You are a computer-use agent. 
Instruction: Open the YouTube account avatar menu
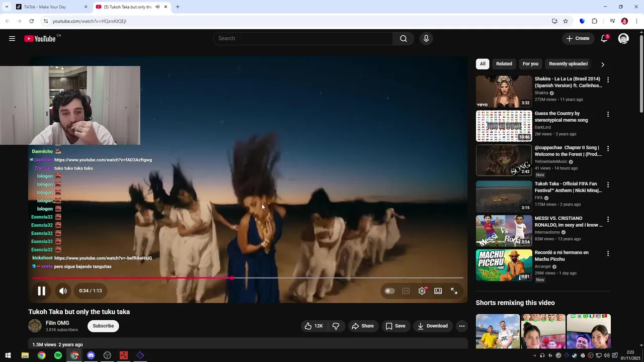(623, 39)
